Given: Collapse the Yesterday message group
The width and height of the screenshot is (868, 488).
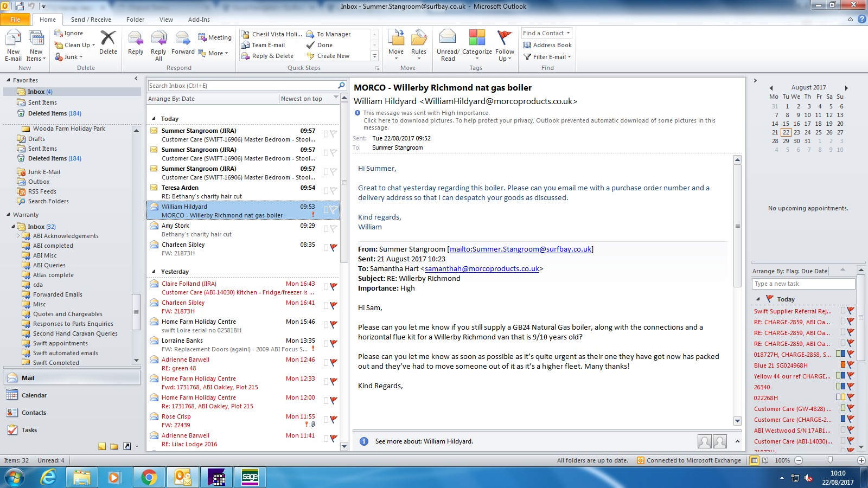Looking at the screenshot, I should coord(154,272).
